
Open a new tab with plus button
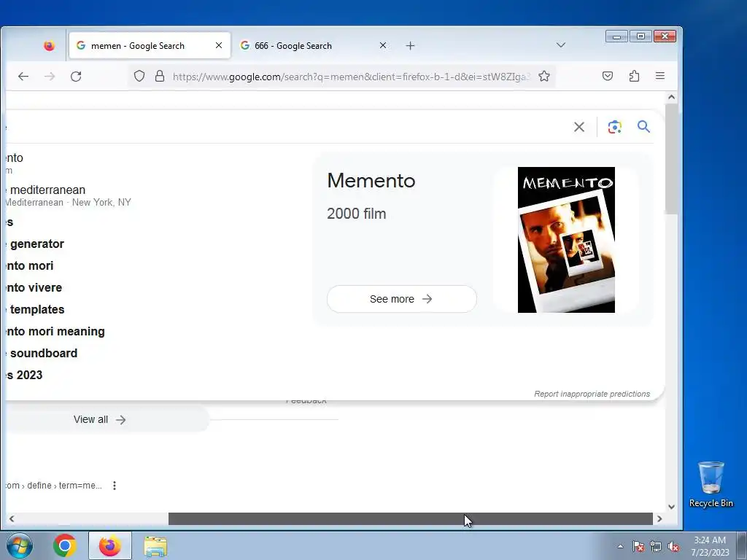point(410,46)
